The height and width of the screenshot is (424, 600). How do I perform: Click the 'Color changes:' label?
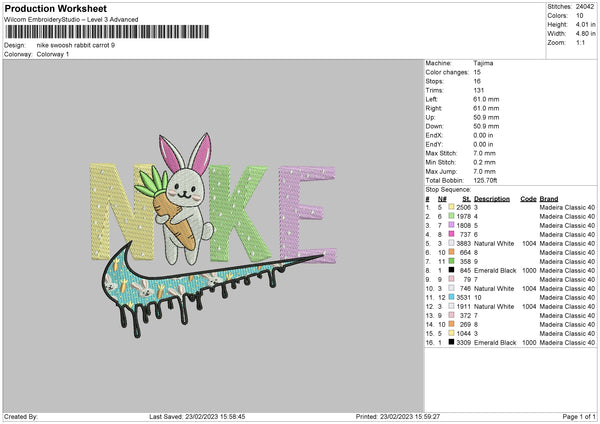447,72
